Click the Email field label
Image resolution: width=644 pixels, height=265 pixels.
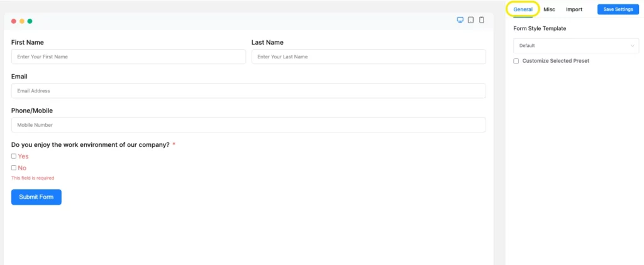19,77
